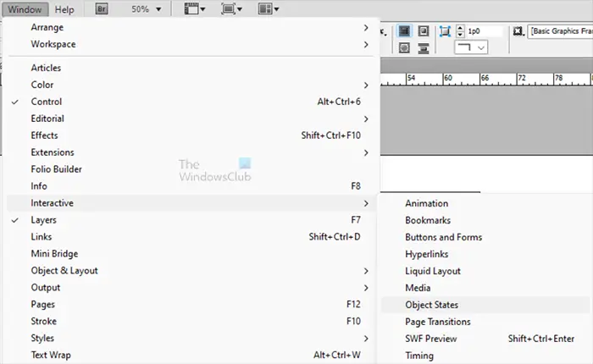
Task: Select Object States in the submenu
Action: click(x=485, y=305)
